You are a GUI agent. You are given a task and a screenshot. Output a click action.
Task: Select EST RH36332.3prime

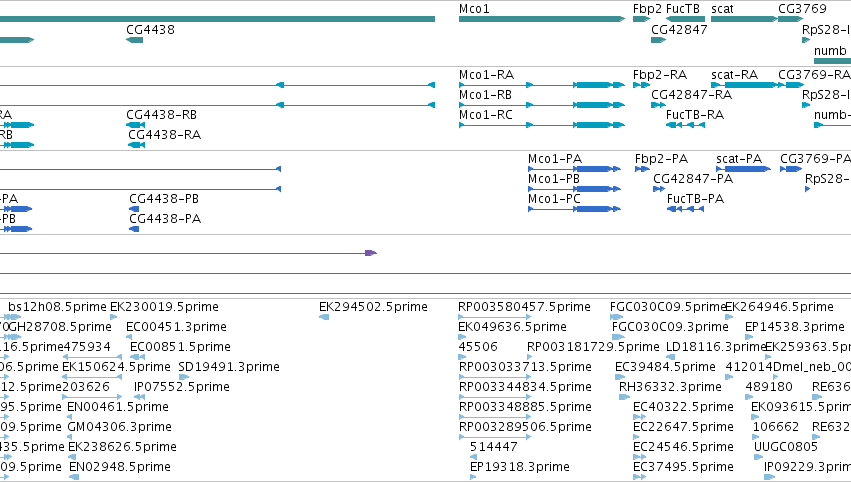pyautogui.click(x=624, y=397)
